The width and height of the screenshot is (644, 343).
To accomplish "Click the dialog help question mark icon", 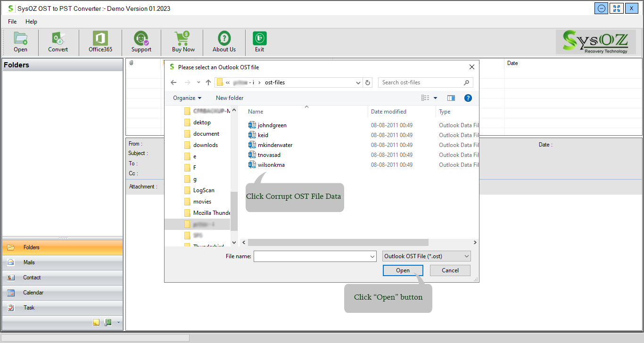I will click(468, 98).
